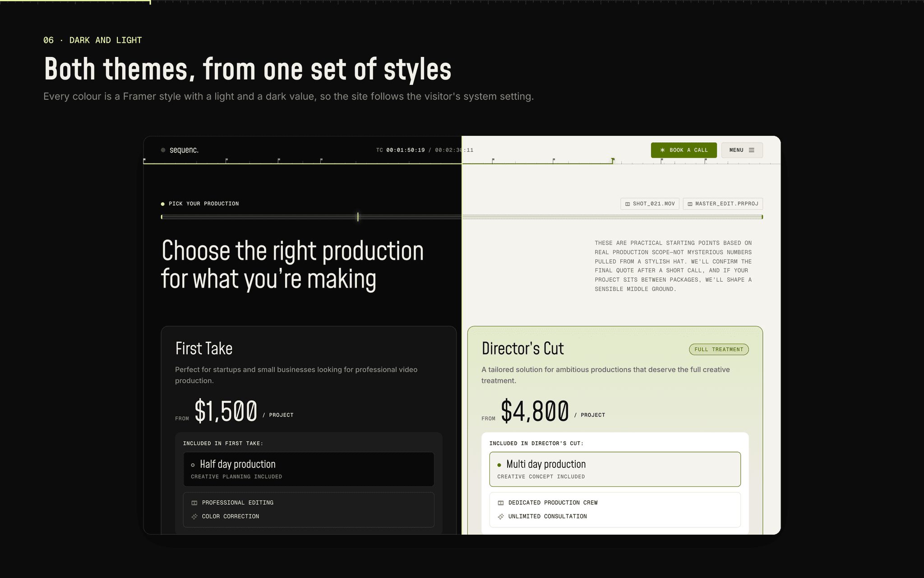Viewport: 924px width, 578px height.
Task: Select the Multi day production option
Action: tap(615, 469)
